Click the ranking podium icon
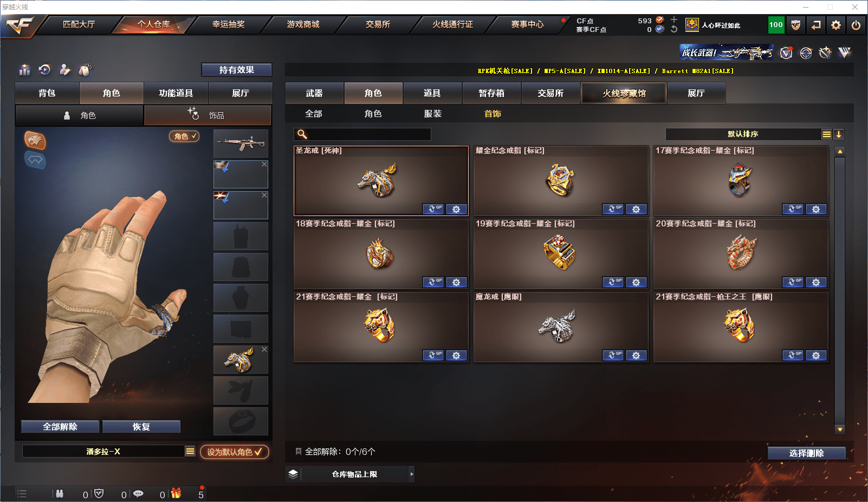 (x=25, y=70)
